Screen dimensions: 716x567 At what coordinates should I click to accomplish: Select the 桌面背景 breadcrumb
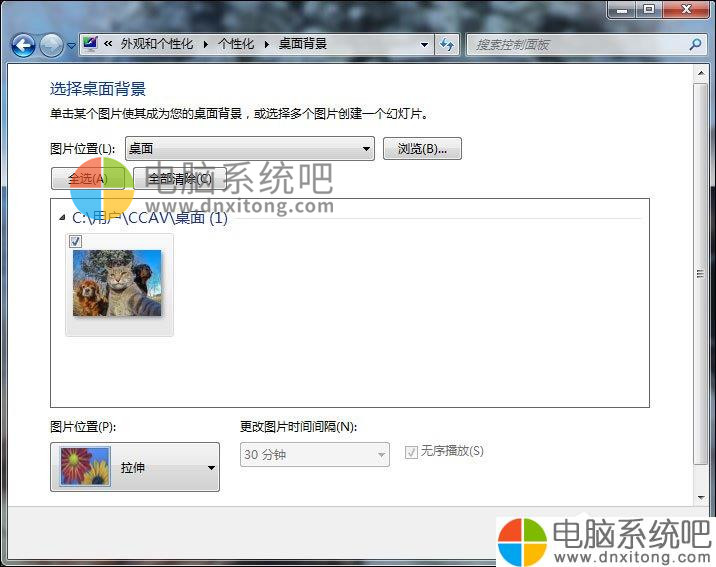tap(303, 44)
